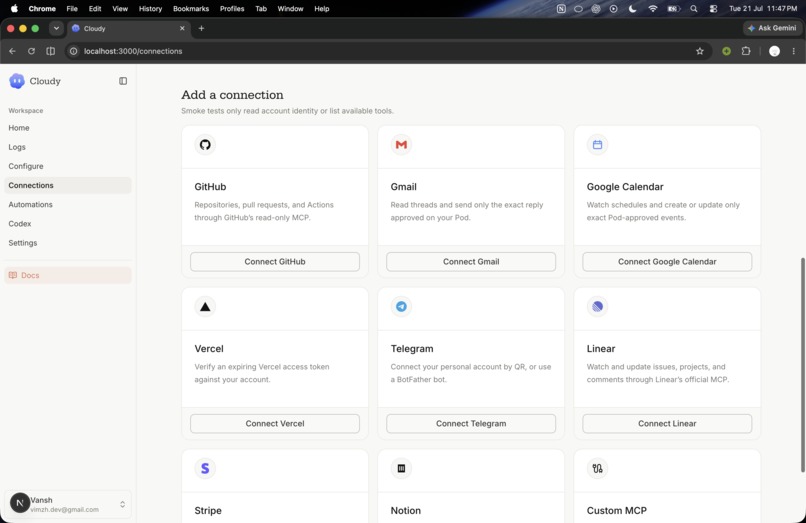806x523 pixels.
Task: Click the GitHub octocat icon
Action: (205, 145)
